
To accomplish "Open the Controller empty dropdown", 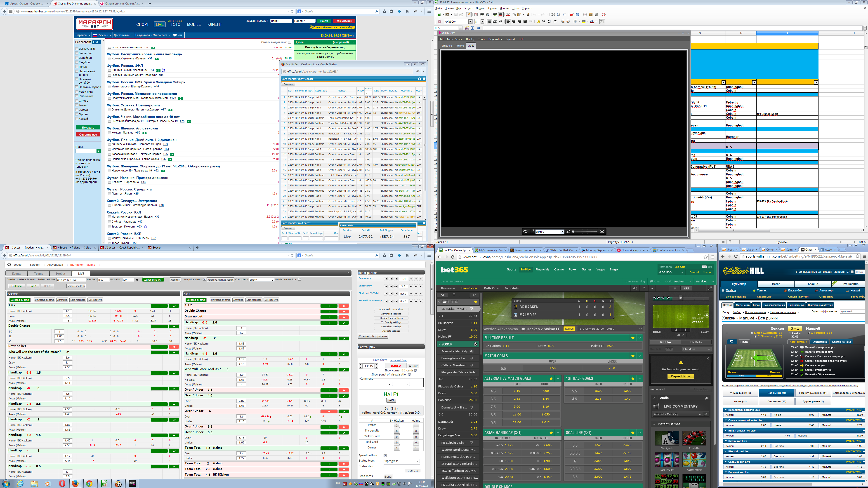I will (262, 280).
